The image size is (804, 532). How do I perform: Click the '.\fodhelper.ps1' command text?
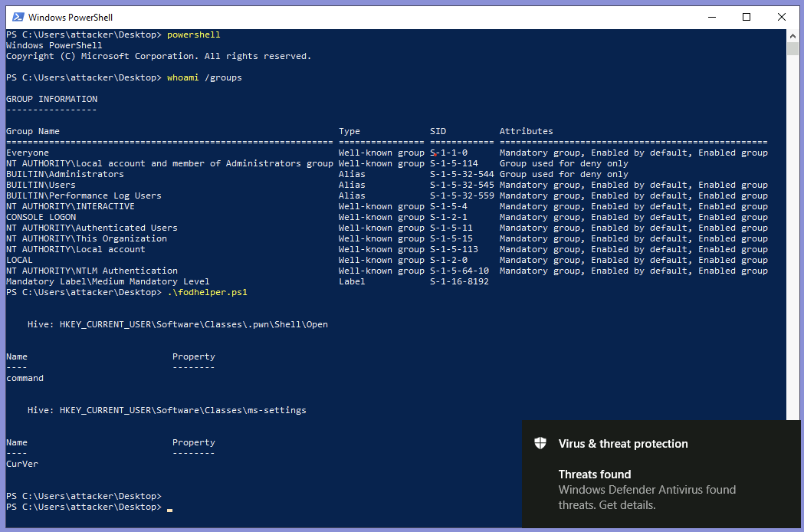(207, 292)
